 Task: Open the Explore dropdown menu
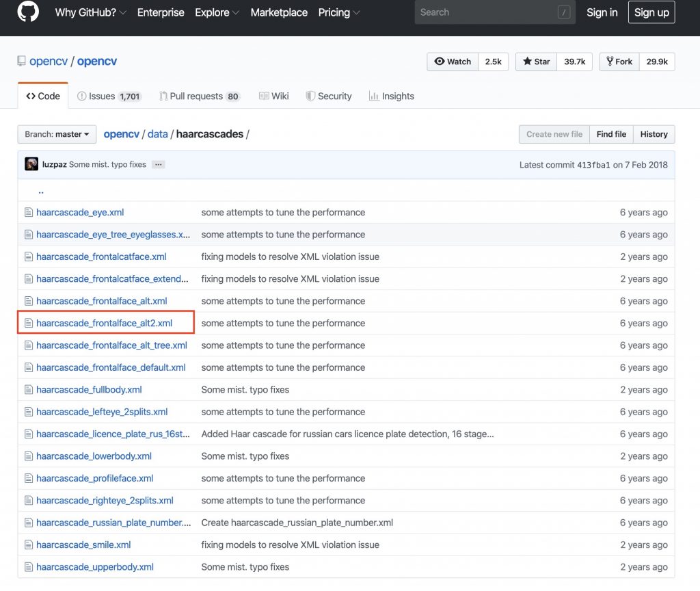pos(217,12)
